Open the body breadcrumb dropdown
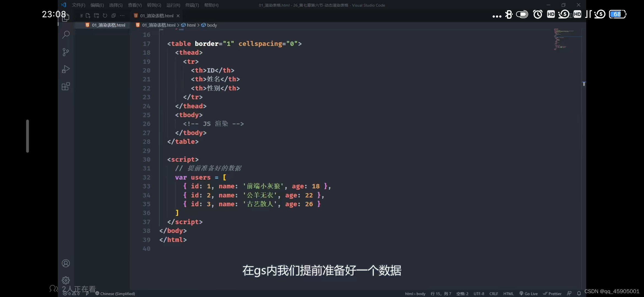The height and width of the screenshot is (297, 644). click(x=211, y=25)
